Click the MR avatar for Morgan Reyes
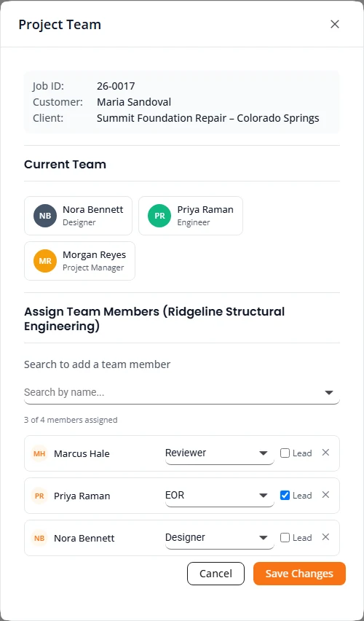The image size is (364, 621). [x=45, y=261]
